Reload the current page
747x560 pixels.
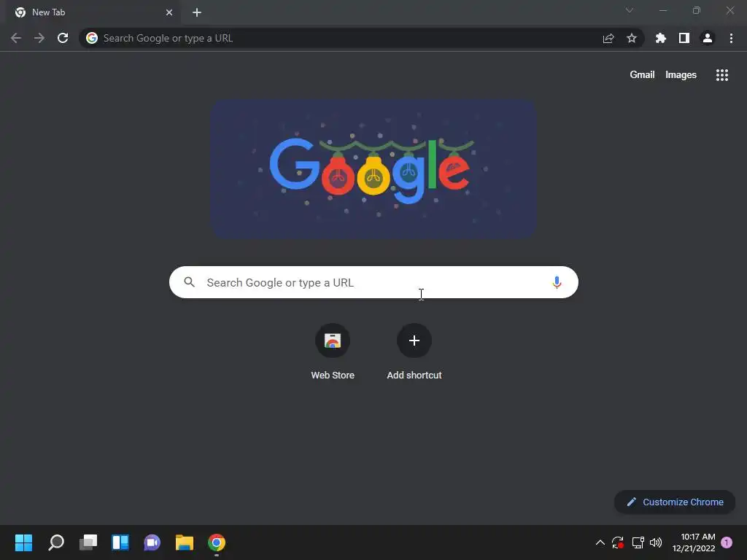click(63, 38)
